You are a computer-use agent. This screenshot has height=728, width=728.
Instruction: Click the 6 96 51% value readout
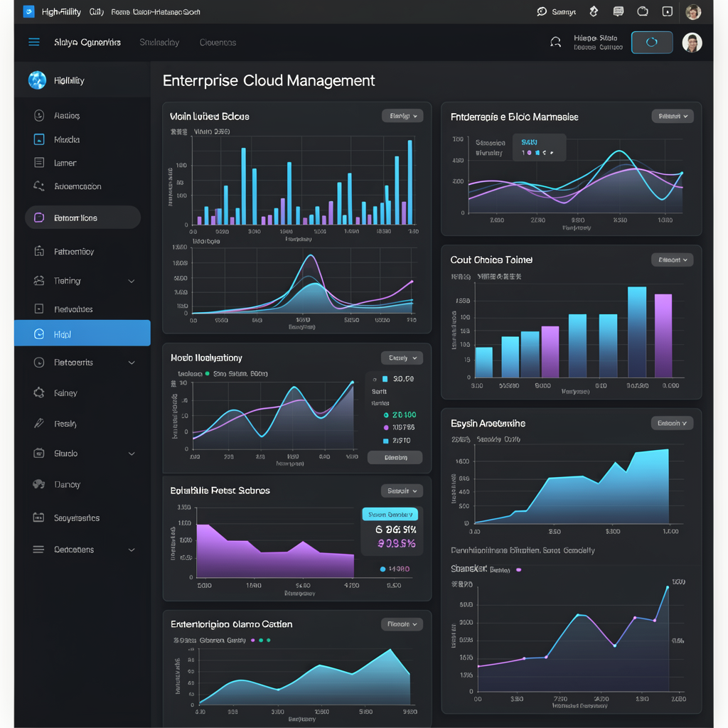pyautogui.click(x=395, y=529)
